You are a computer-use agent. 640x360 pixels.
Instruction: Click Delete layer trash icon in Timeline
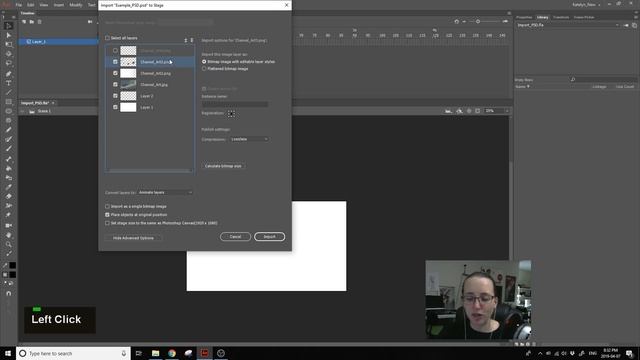point(40,22)
